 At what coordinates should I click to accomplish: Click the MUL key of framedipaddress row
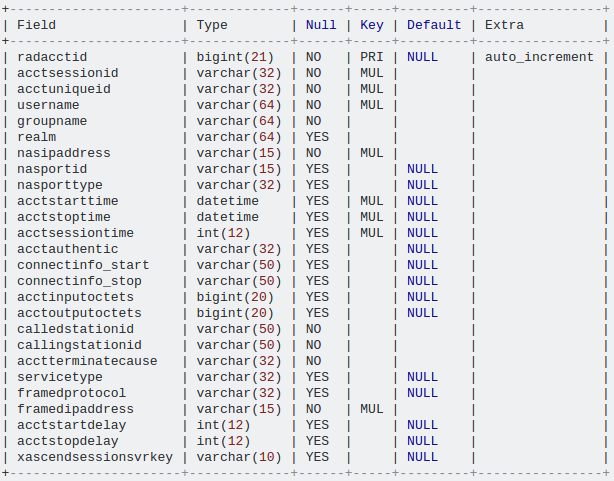372,409
